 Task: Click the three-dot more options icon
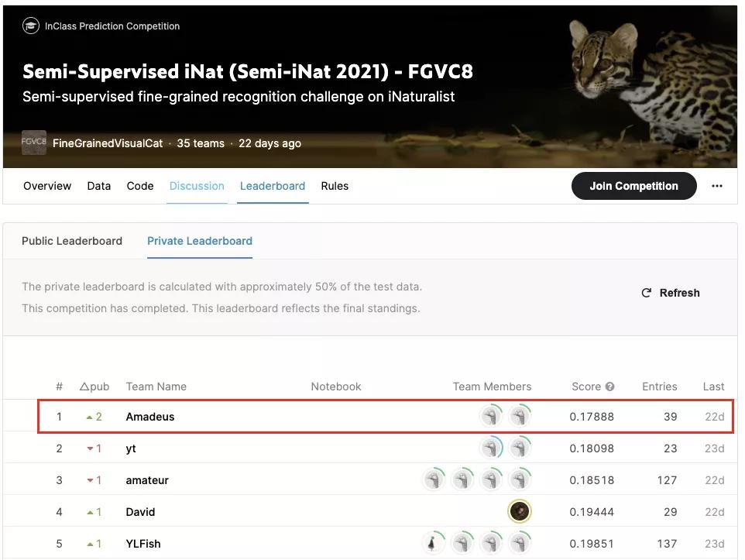click(716, 186)
